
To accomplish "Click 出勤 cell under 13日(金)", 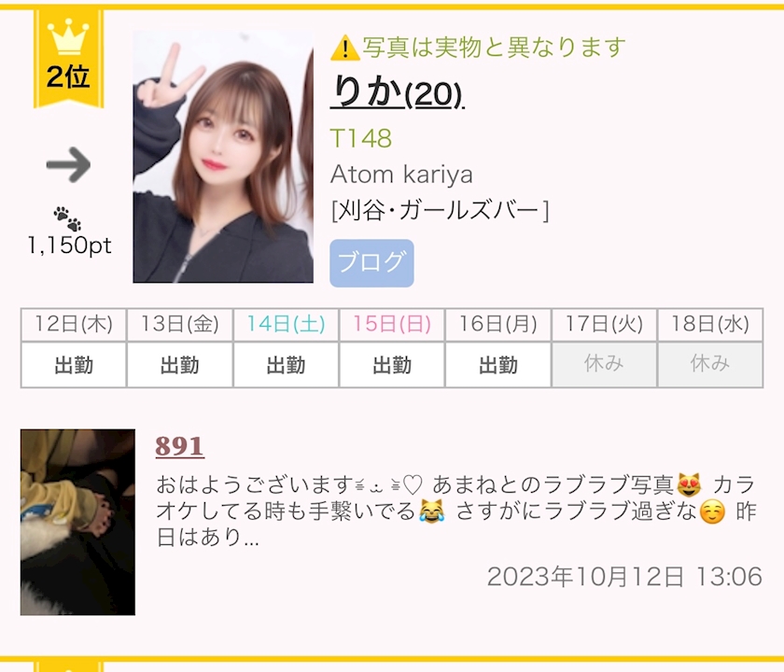I will pyautogui.click(x=179, y=365).
